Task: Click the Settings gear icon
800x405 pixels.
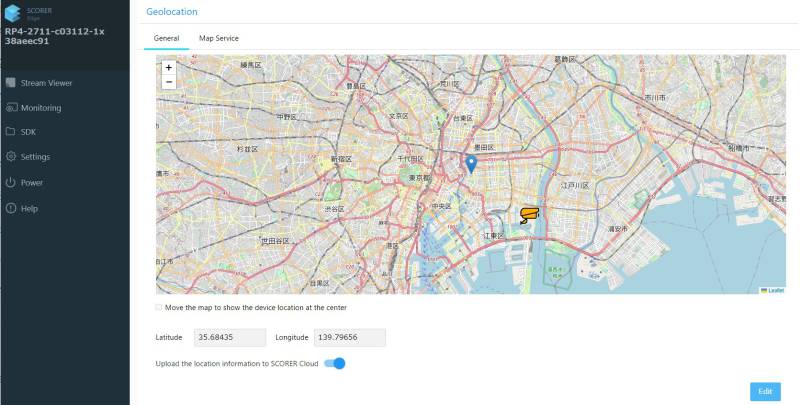Action: click(x=10, y=157)
